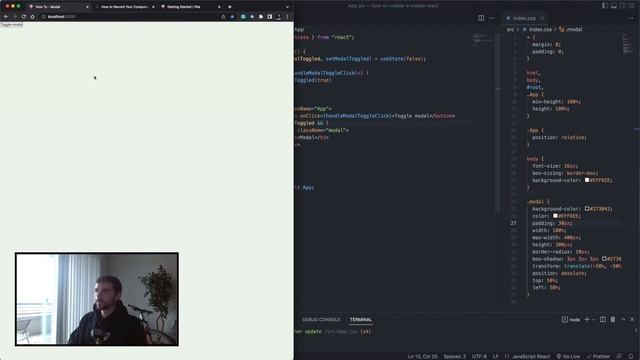
Task: Click line number 27 in index.css
Action: tap(513, 223)
